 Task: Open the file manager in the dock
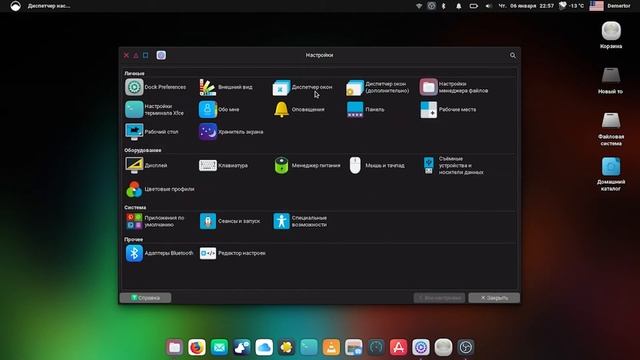175,347
